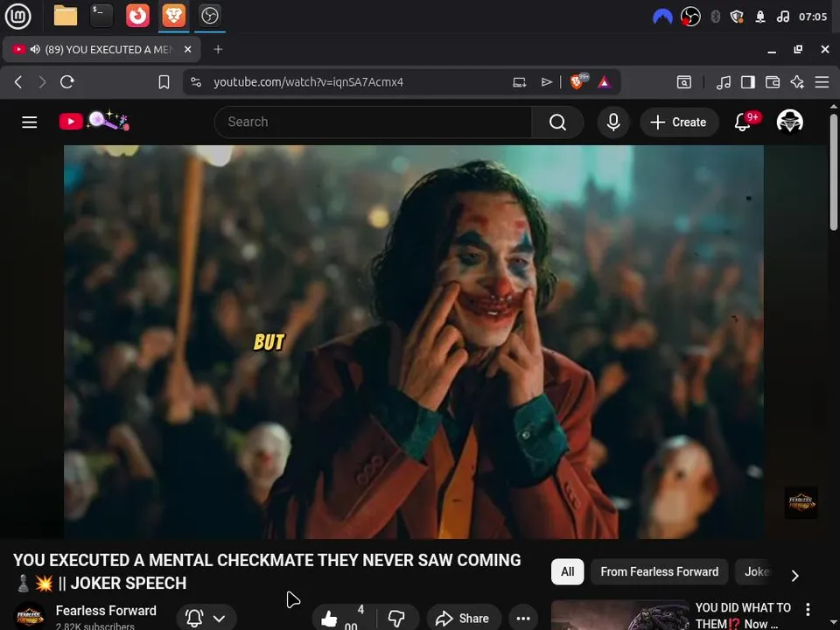840x630 pixels.
Task: View site information settings icon
Action: click(196, 82)
